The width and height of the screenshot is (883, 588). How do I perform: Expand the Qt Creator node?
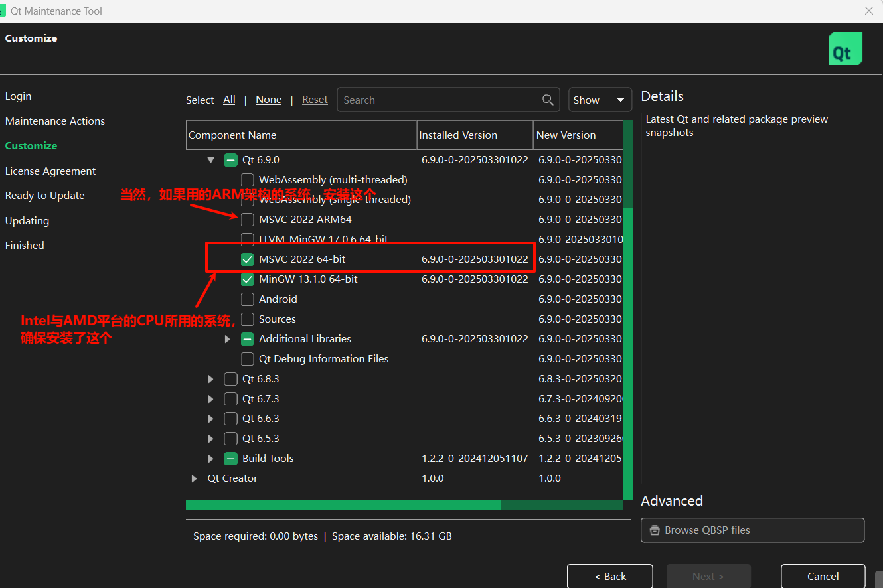[x=195, y=478]
